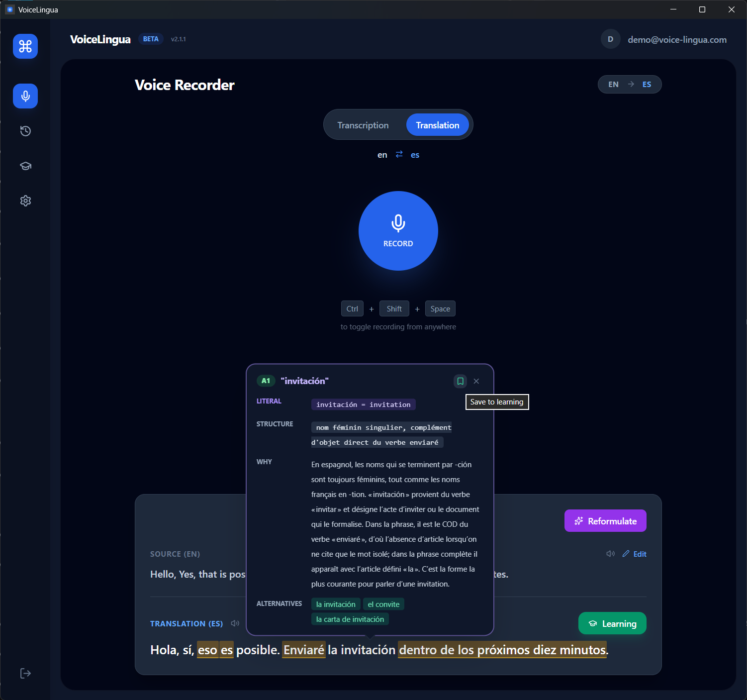Switch to the Transcription mode
Image resolution: width=747 pixels, height=700 pixels.
click(x=363, y=125)
